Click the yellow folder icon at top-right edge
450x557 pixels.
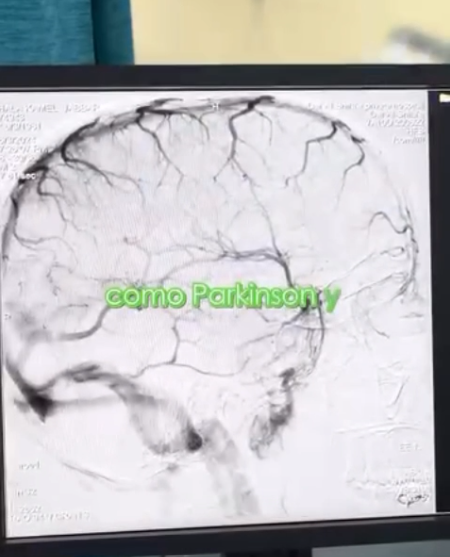point(444,98)
